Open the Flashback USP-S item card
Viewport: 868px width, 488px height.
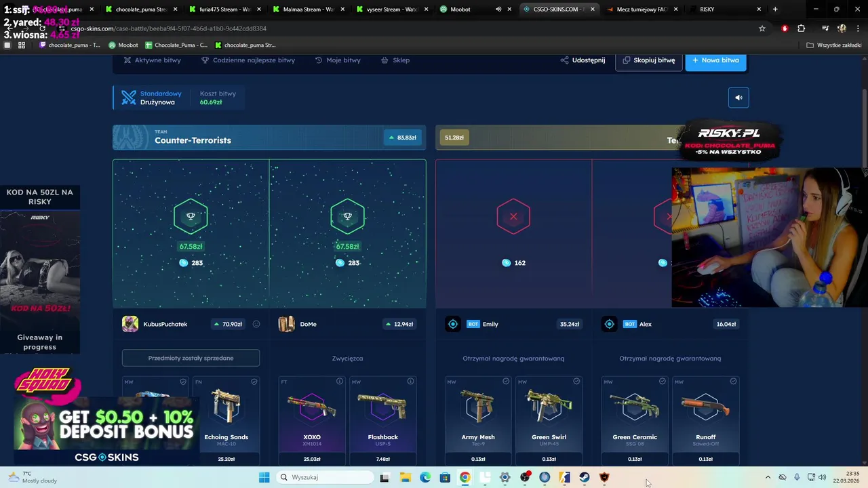pos(382,420)
